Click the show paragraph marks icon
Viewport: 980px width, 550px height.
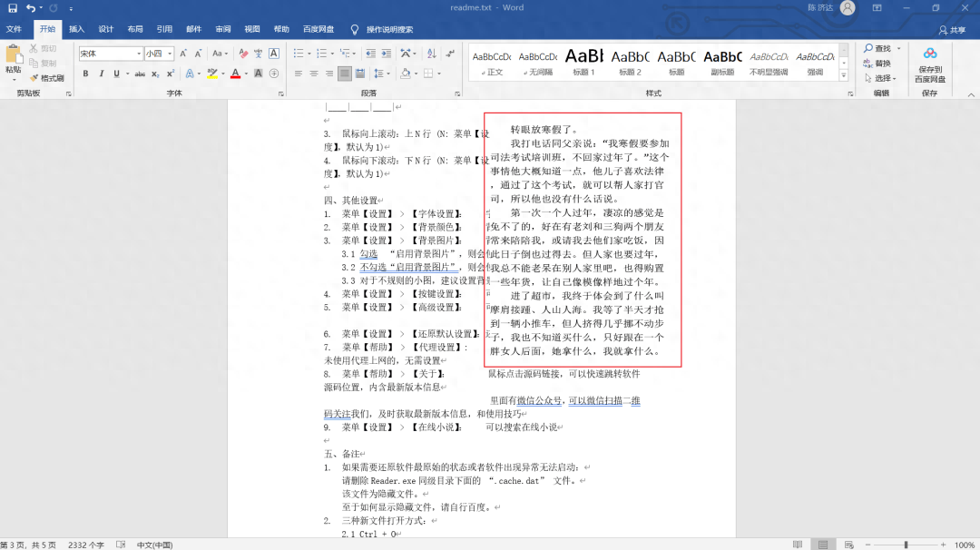[448, 54]
